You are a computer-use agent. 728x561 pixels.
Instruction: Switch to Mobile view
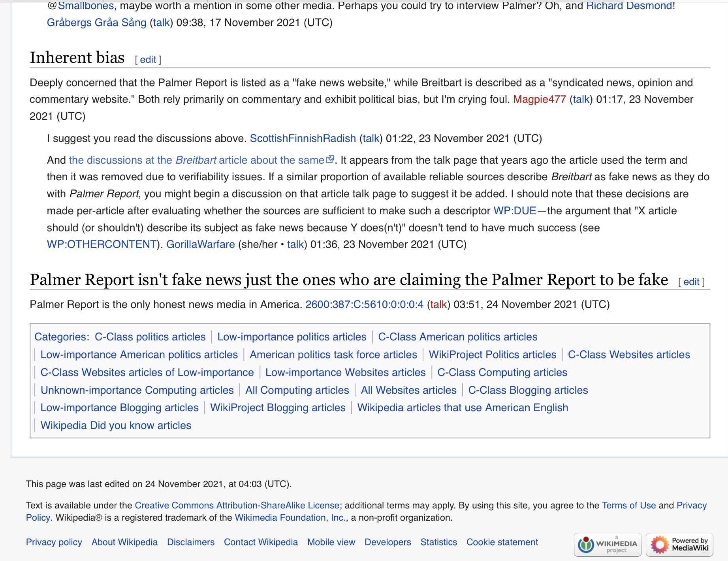click(331, 542)
